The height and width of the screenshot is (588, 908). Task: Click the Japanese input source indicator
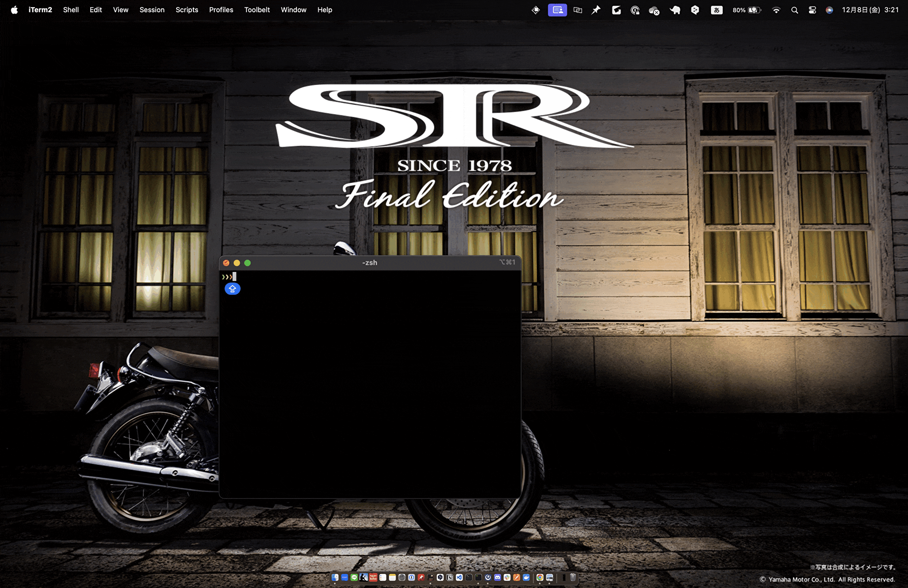(716, 10)
